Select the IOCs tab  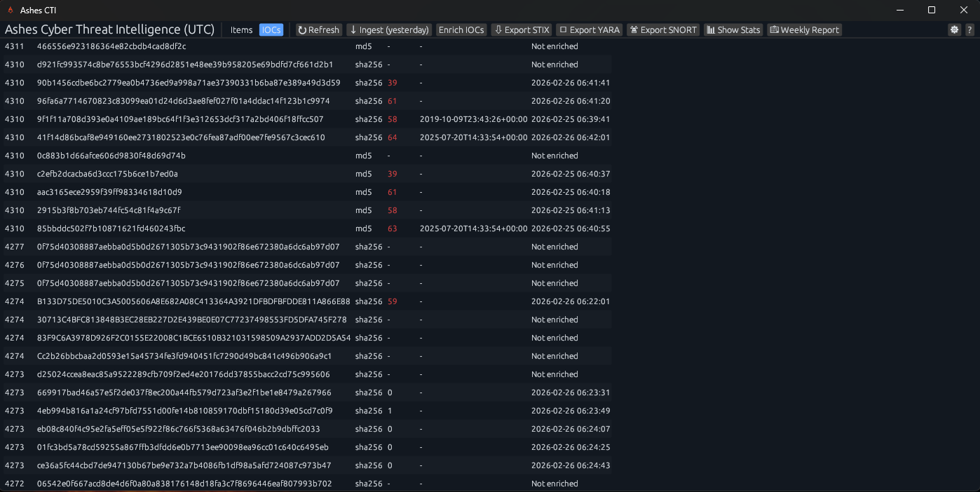271,30
